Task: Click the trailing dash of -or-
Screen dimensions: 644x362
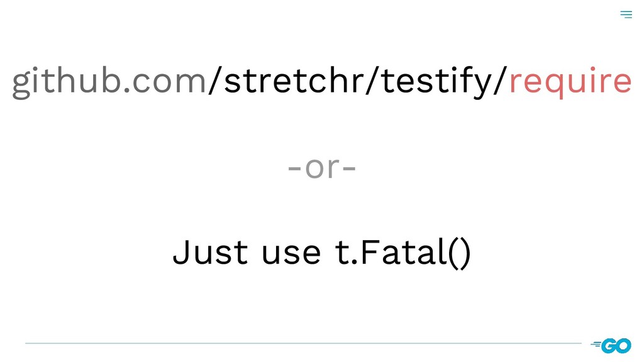Action: [350, 170]
